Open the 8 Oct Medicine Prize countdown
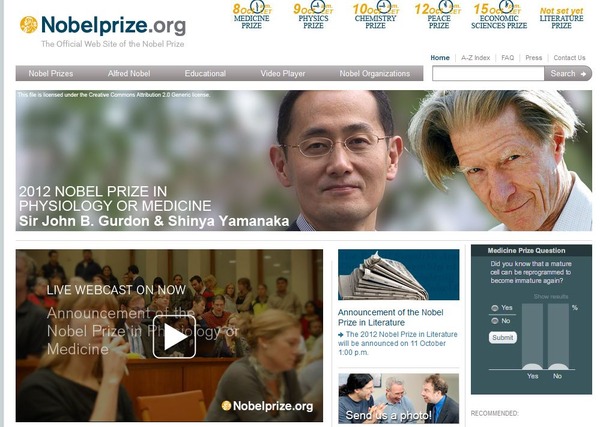The height and width of the screenshot is (427, 600). point(251,15)
